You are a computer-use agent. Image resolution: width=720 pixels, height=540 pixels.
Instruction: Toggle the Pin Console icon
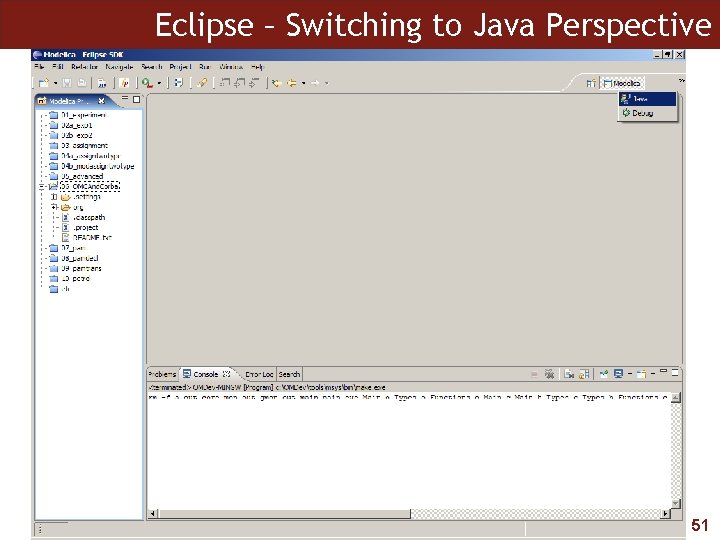click(604, 374)
